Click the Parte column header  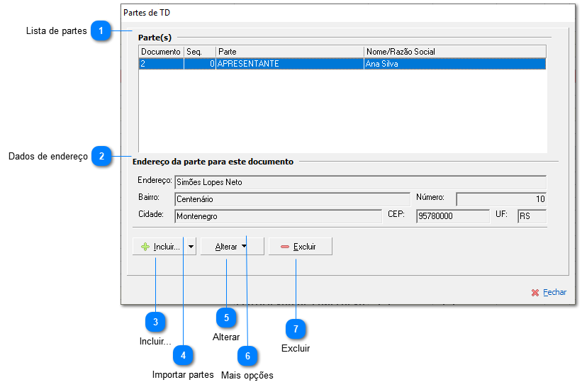pyautogui.click(x=289, y=52)
